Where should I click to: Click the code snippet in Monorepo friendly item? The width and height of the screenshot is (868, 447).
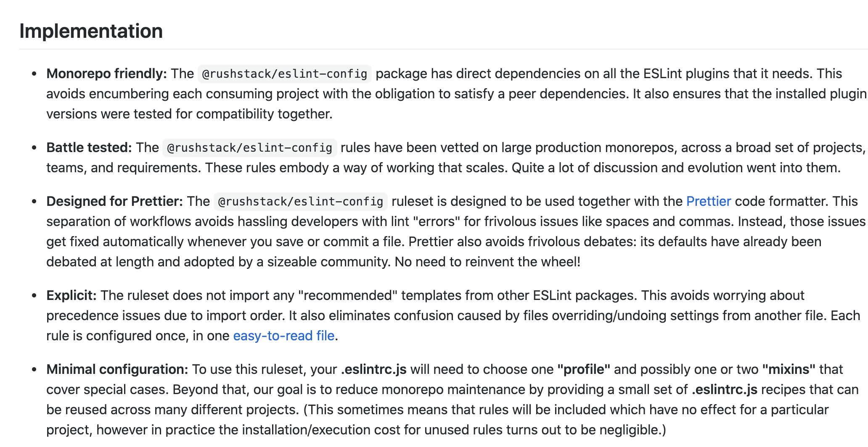pos(284,74)
